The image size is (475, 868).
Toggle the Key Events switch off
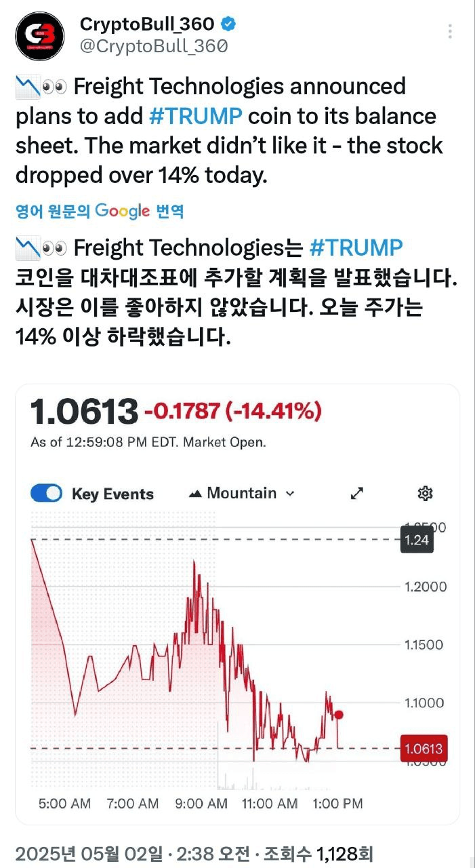[x=47, y=493]
